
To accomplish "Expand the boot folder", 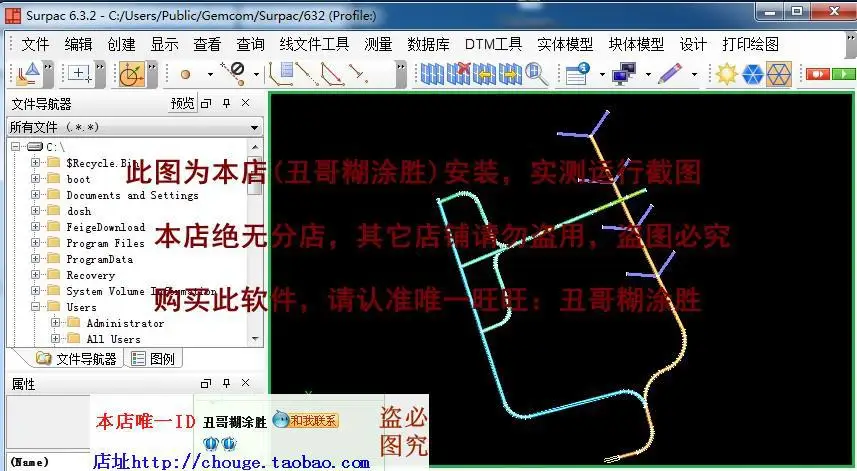I will coord(36,179).
